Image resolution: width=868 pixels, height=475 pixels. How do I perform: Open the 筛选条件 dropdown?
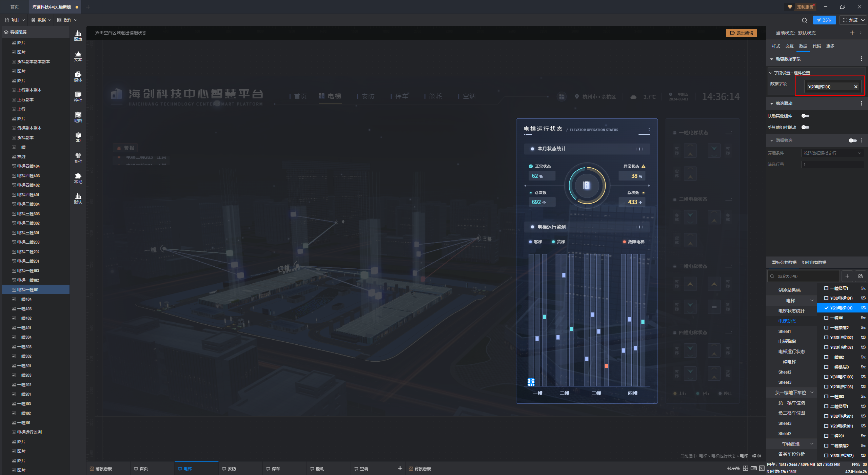tap(832, 153)
